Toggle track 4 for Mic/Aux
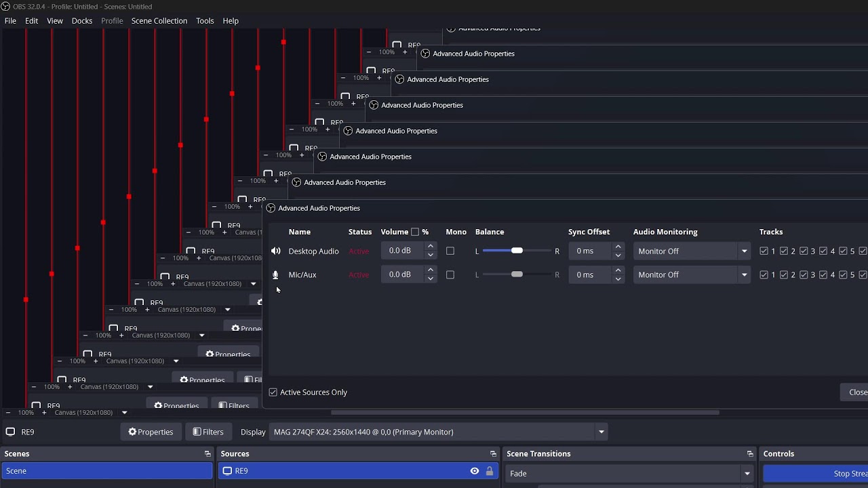This screenshot has width=868, height=488. coord(823,274)
